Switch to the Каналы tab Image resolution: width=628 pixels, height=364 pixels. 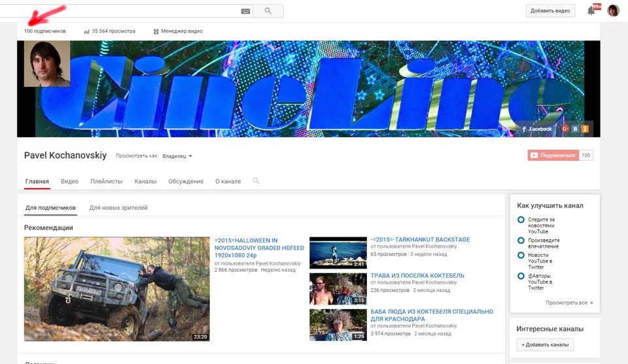(145, 181)
